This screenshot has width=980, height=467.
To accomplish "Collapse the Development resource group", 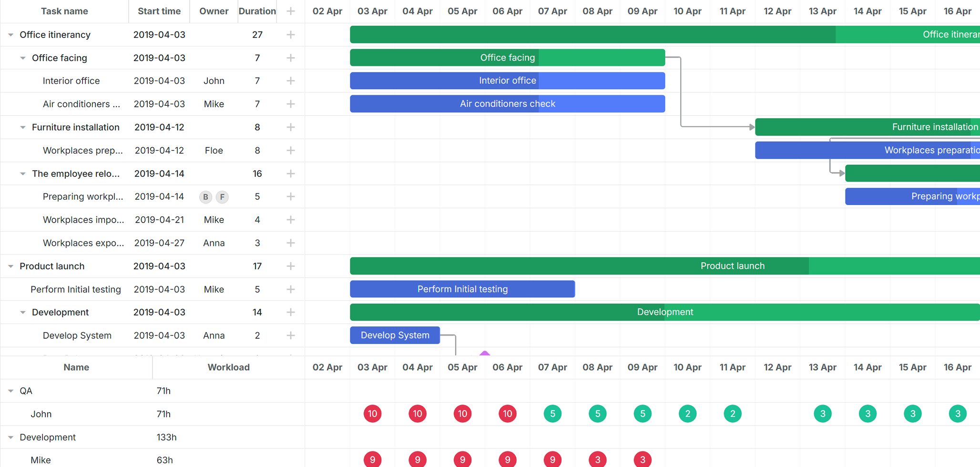I will point(10,437).
